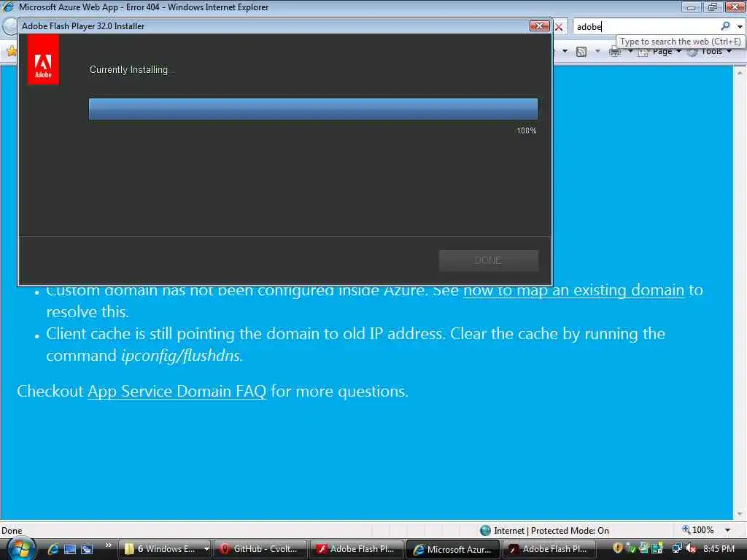Viewport: 747px width, 560px height.
Task: Open the Tools menu in IE toolbar
Action: pos(710,52)
